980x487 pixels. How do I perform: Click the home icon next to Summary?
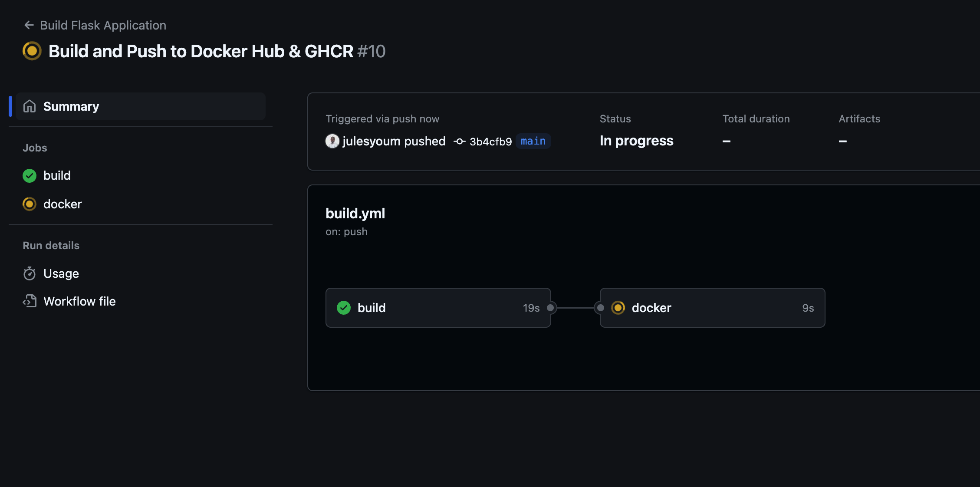[x=29, y=106]
